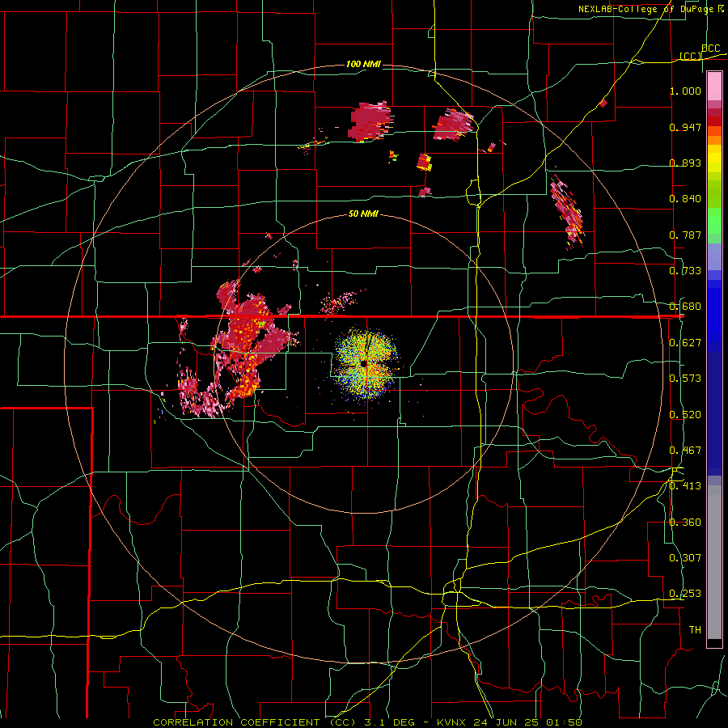
Task: Pick the light pink top color bar segment
Action: 714,87
